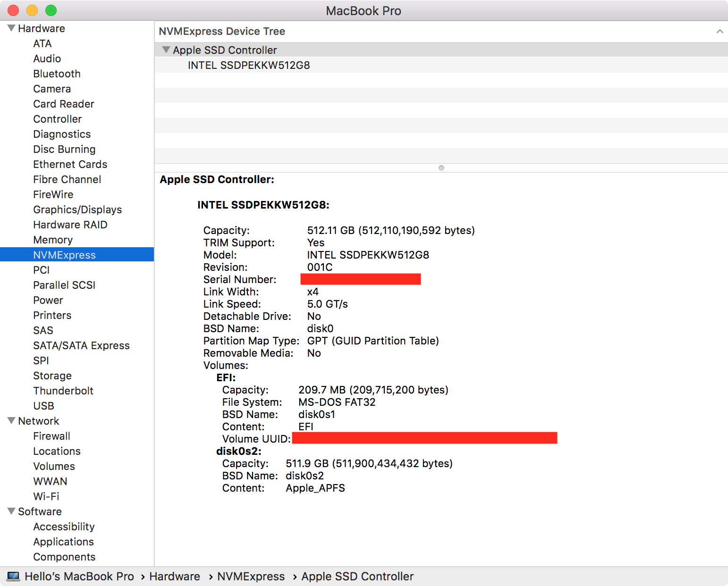Open Graphics/Displays section
This screenshot has width=728, height=586.
tap(77, 209)
